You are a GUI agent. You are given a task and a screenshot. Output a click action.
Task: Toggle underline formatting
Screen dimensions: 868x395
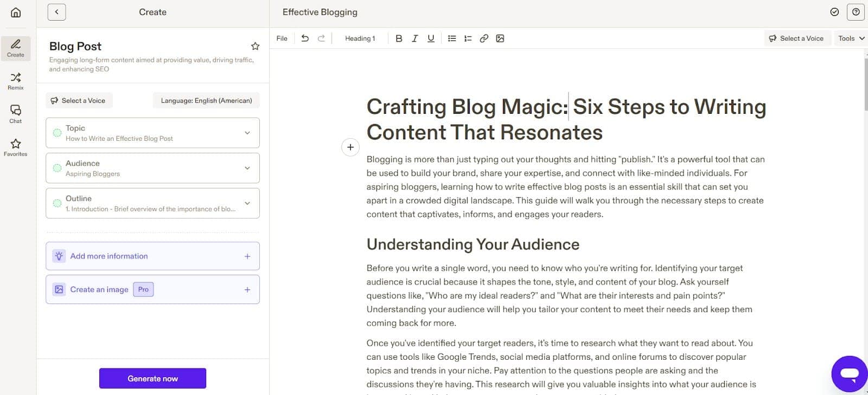[x=431, y=38]
